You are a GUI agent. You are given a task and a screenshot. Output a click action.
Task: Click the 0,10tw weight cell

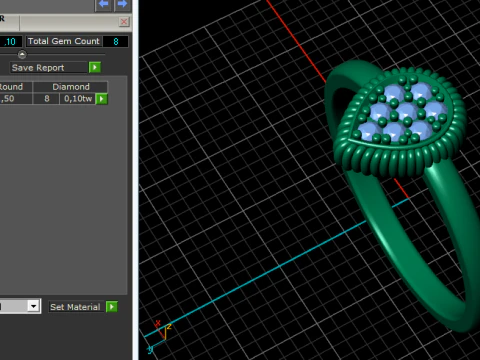click(x=78, y=99)
